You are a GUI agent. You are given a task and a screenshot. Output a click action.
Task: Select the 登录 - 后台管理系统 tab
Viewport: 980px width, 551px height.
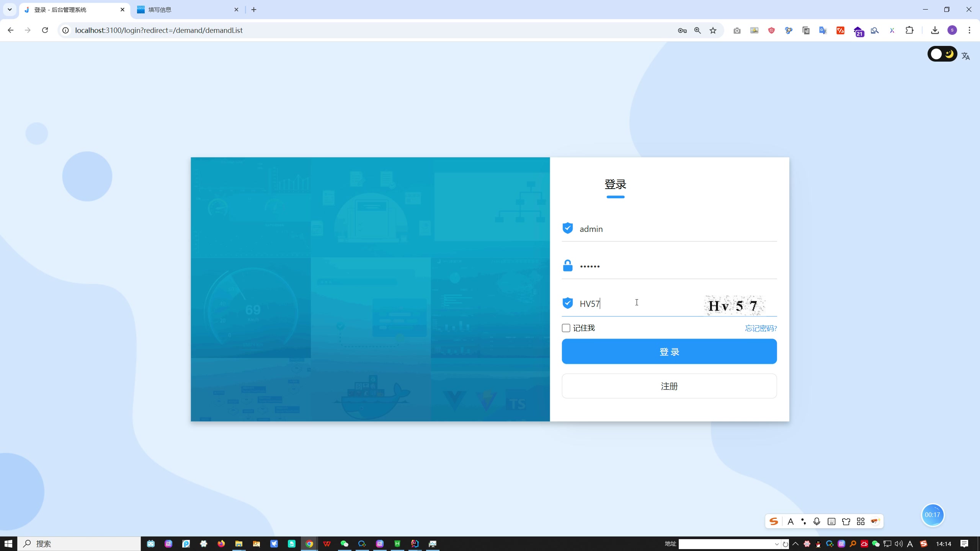click(x=74, y=10)
